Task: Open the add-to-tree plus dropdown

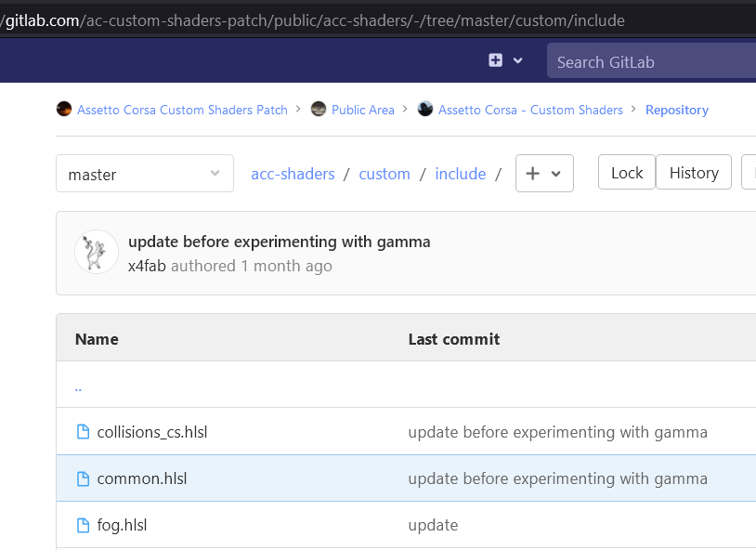Action: coord(544,173)
